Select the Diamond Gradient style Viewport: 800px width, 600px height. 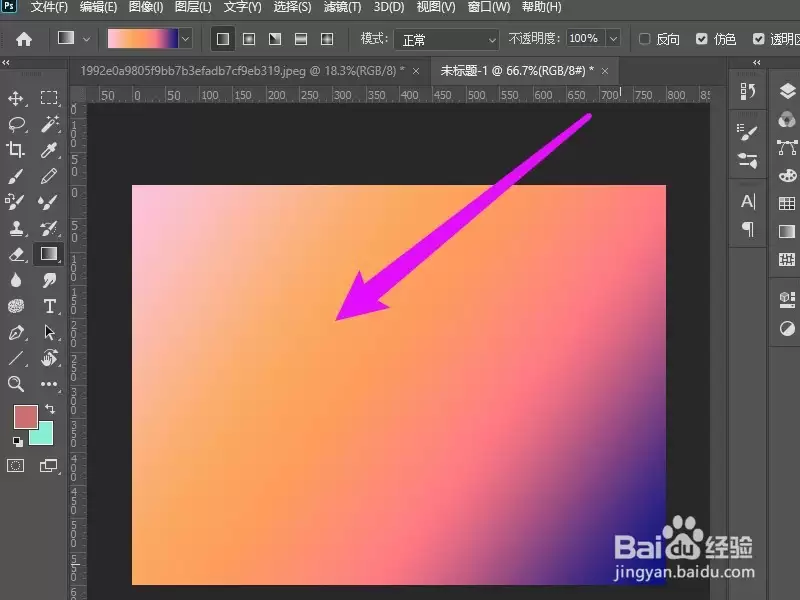click(327, 39)
